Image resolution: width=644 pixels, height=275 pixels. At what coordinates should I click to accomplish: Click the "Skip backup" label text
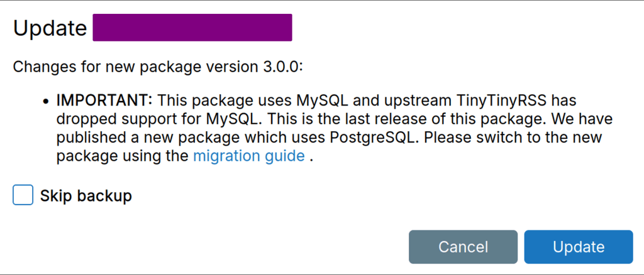click(x=86, y=195)
